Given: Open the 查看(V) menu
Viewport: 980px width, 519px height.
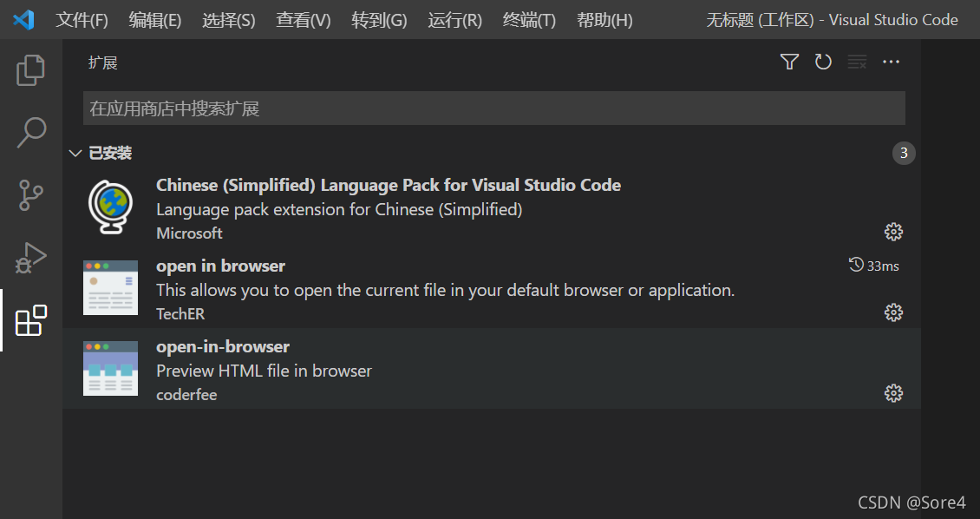Looking at the screenshot, I should 304,21.
